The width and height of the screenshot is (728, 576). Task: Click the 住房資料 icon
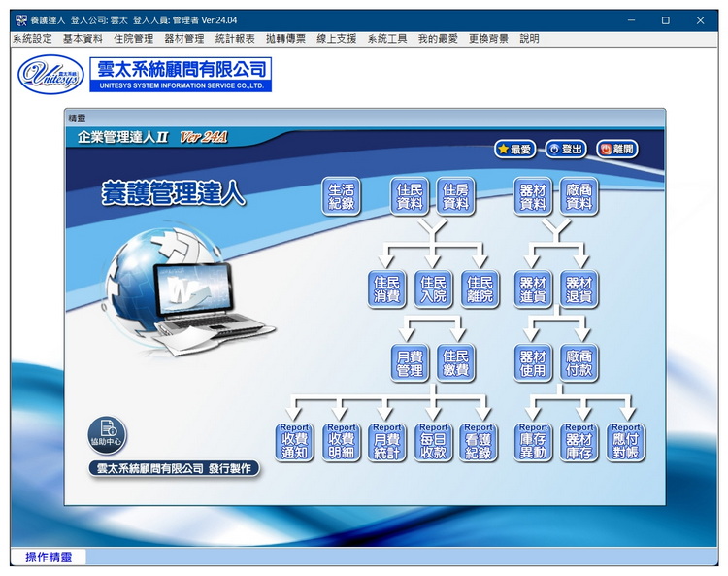pyautogui.click(x=455, y=196)
